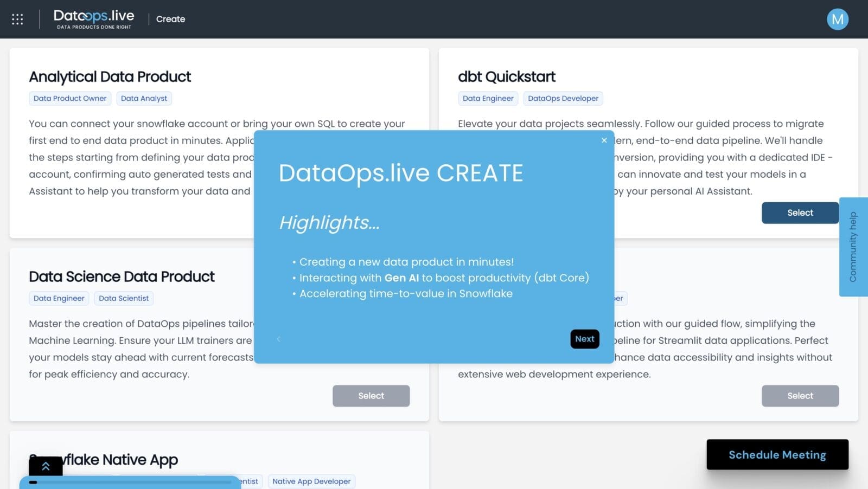Open the app launcher grid menu
The width and height of the screenshot is (868, 489).
(17, 19)
